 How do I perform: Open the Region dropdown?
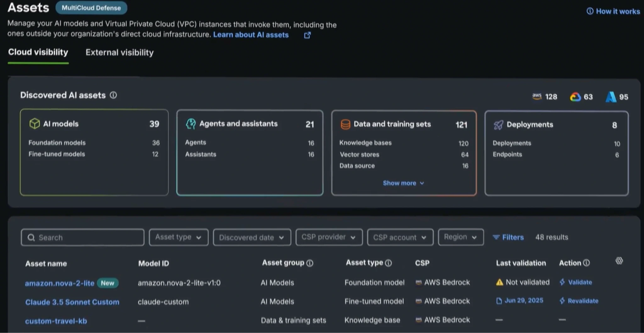tap(461, 237)
